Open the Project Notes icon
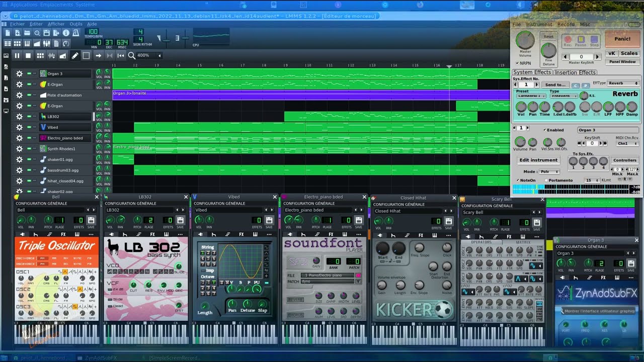 (x=56, y=44)
